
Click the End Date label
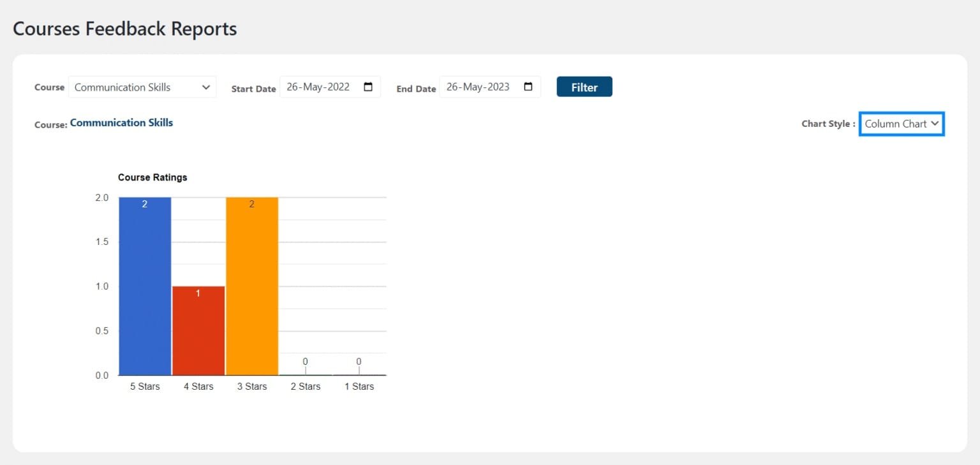coord(416,89)
